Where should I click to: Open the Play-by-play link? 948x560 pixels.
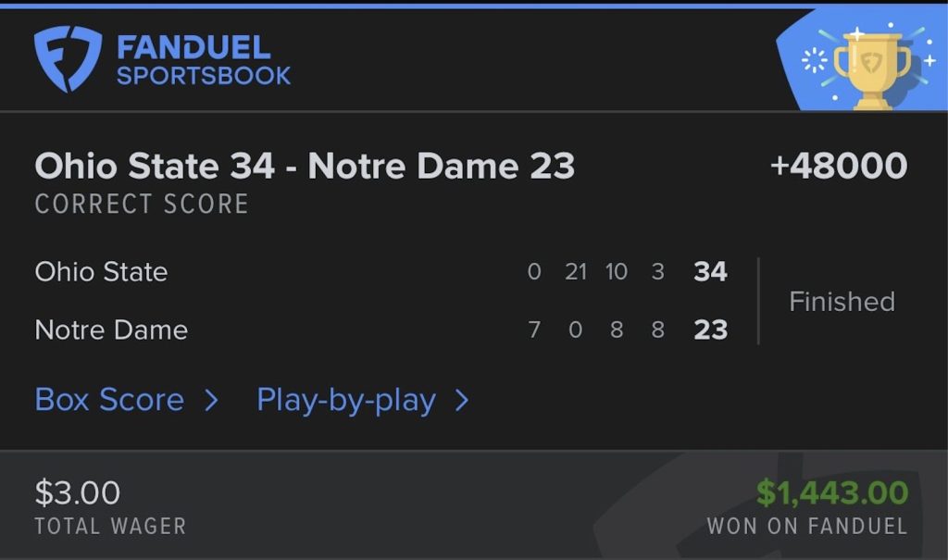(346, 400)
